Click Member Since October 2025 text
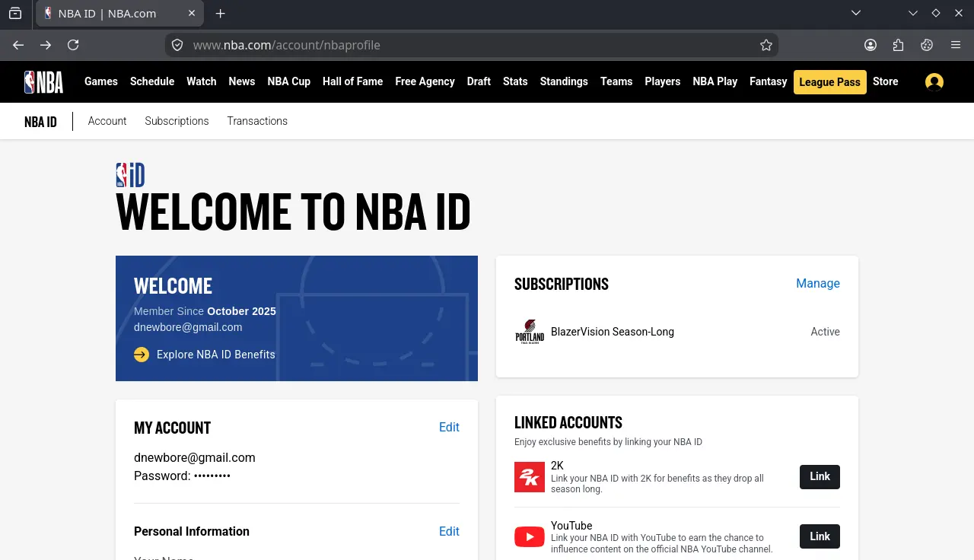This screenshot has height=560, width=974. point(205,311)
